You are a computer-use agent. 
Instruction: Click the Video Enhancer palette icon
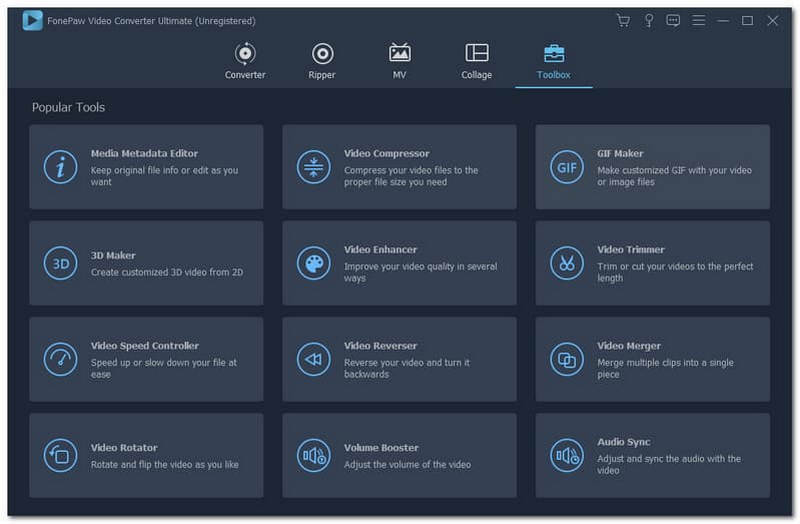314,263
